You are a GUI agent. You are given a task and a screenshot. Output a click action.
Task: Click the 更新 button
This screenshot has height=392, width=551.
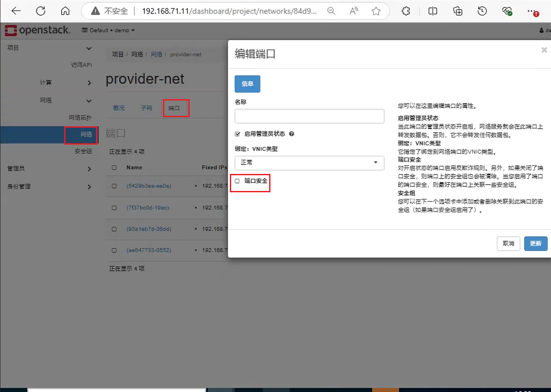coord(536,243)
